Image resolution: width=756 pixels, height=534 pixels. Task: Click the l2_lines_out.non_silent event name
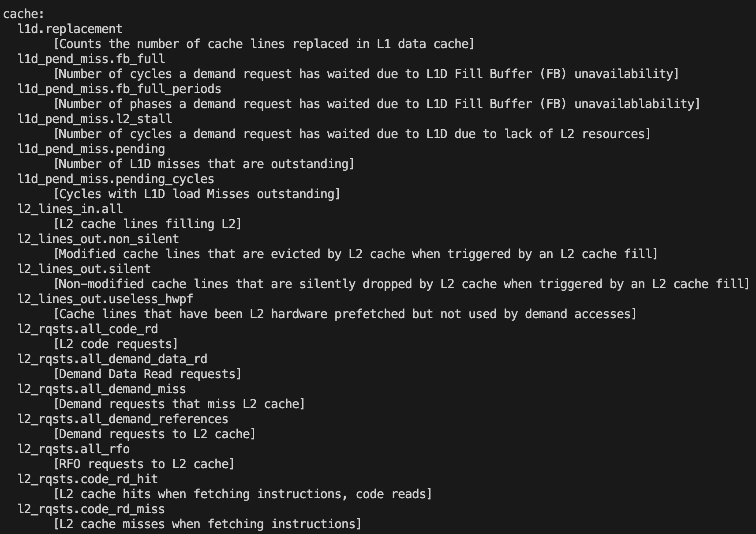click(x=98, y=239)
